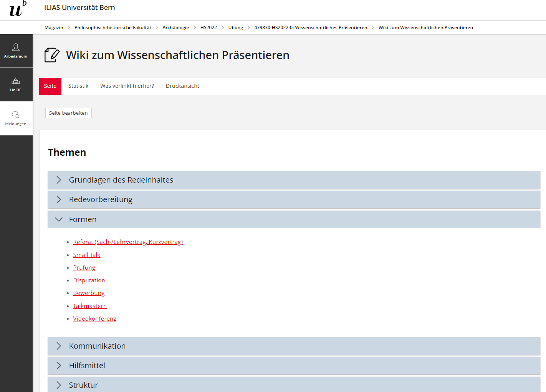Go to Übung breadcrumb
The image size is (546, 392).
pos(235,28)
